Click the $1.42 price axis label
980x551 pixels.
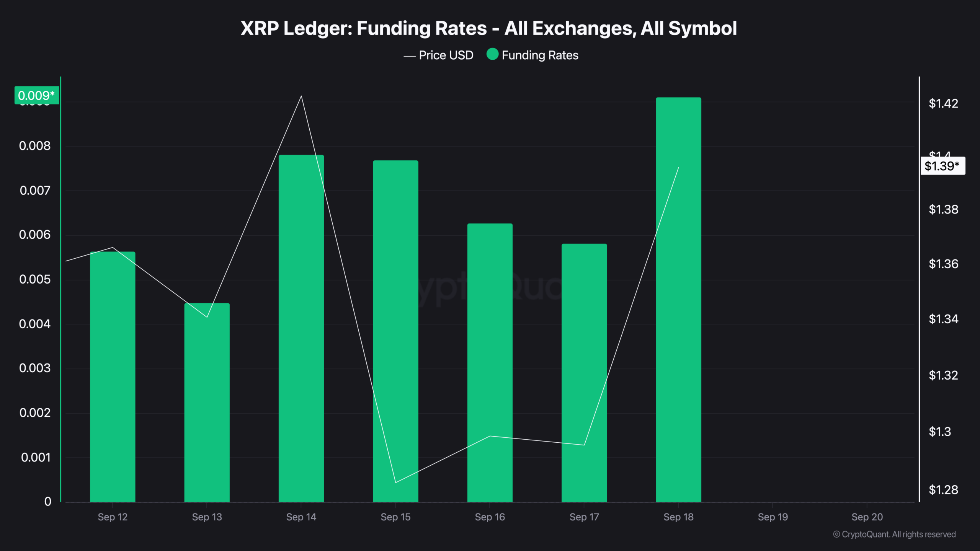click(943, 103)
